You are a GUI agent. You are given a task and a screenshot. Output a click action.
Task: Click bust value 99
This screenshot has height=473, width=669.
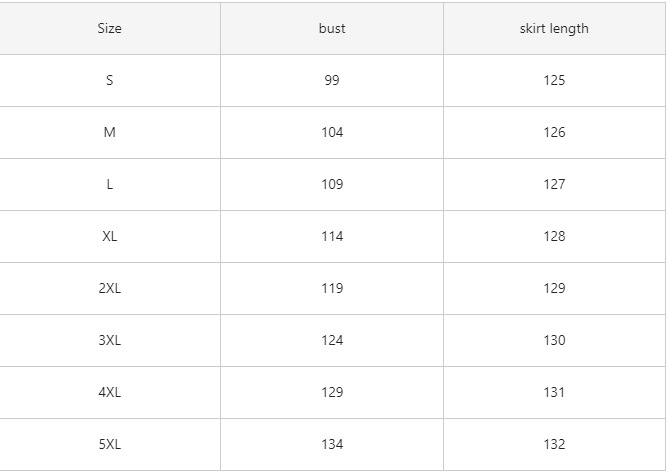(332, 80)
